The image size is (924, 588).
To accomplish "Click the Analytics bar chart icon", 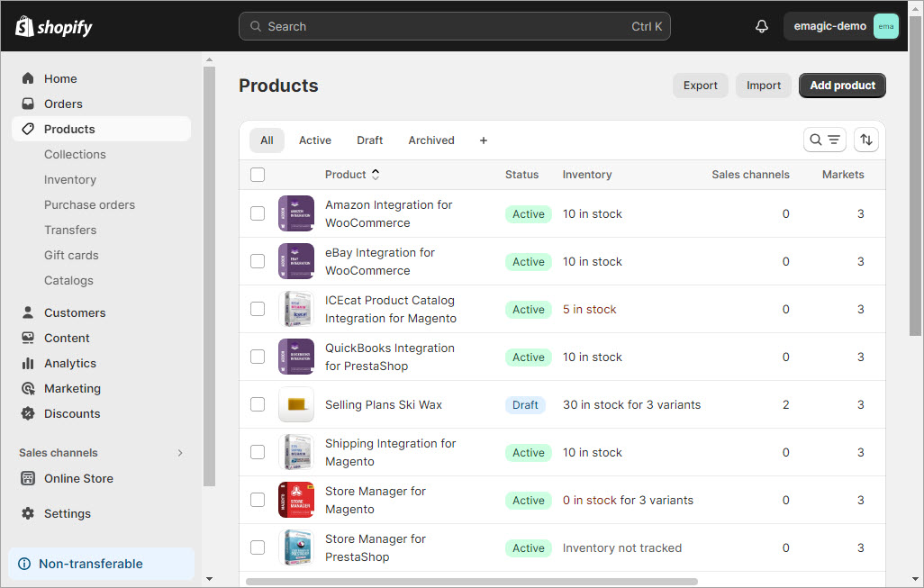I will click(28, 364).
